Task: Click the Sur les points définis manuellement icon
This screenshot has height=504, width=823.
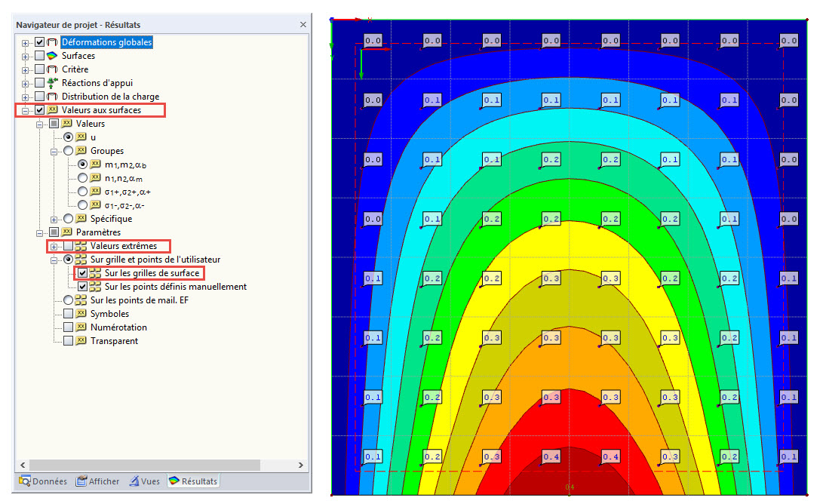Action: point(95,287)
